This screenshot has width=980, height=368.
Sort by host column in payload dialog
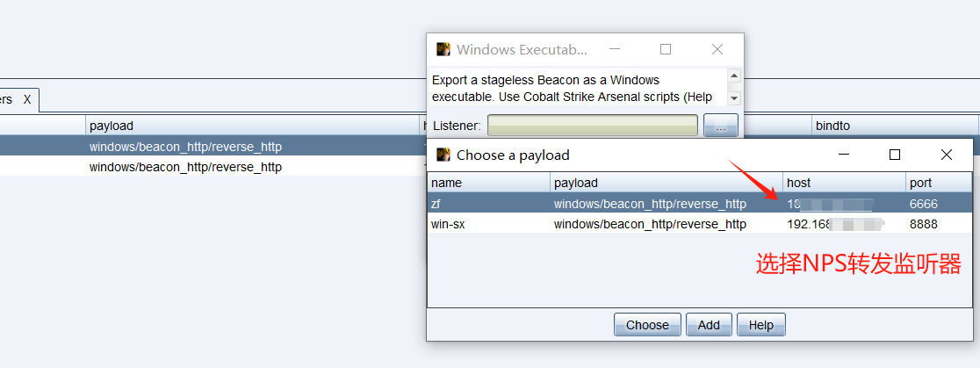click(x=844, y=183)
